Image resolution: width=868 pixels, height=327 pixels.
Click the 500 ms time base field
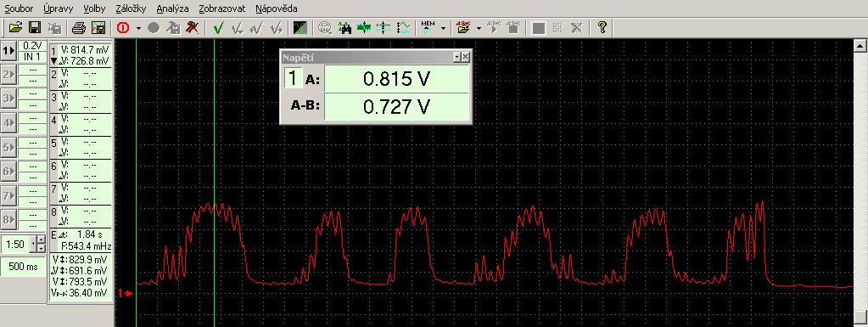click(x=23, y=267)
